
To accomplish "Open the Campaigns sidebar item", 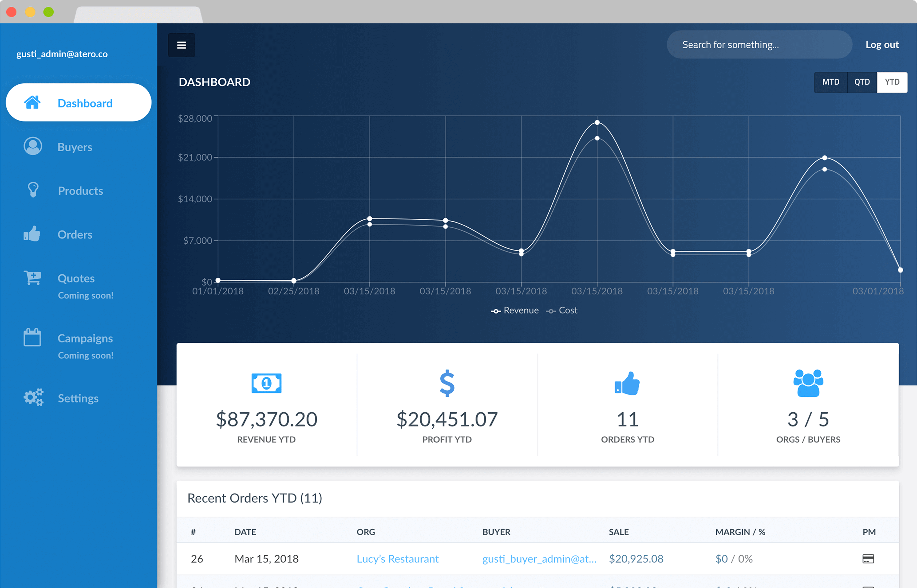I will 85,338.
